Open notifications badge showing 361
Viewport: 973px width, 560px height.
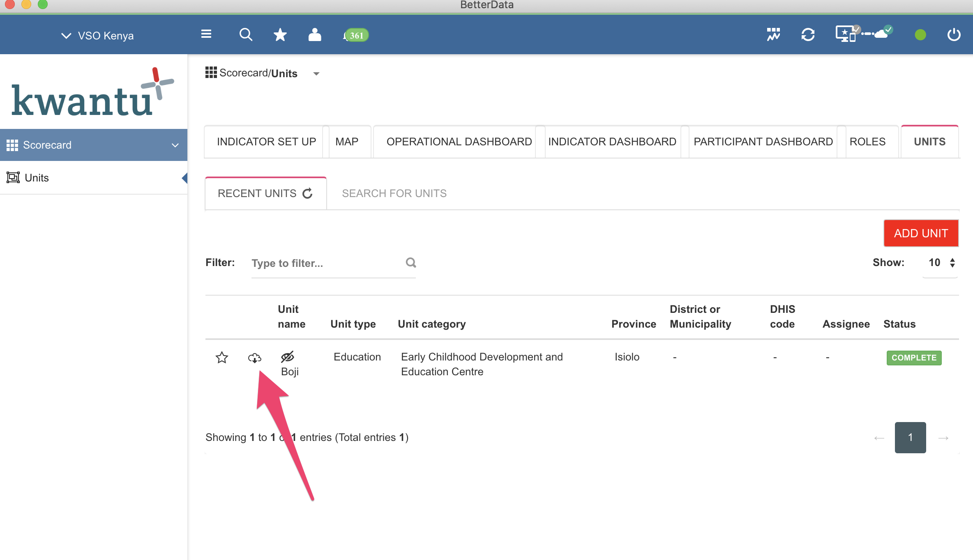click(x=356, y=35)
